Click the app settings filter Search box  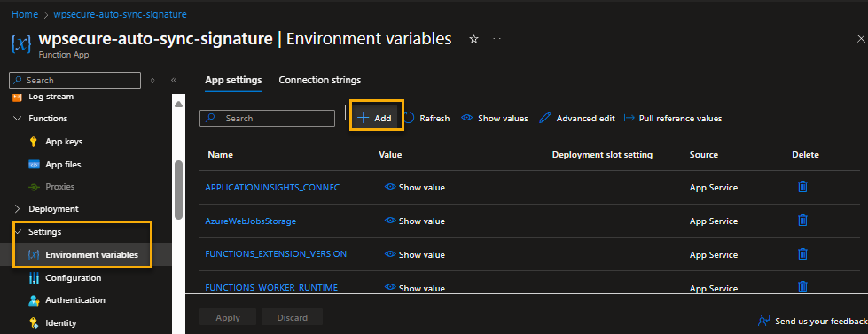(268, 119)
